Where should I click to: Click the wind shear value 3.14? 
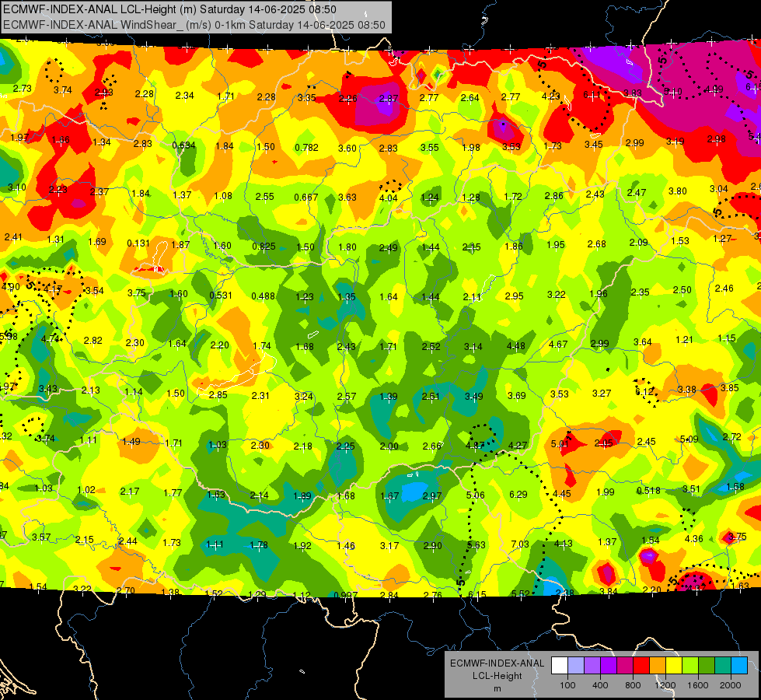click(473, 347)
